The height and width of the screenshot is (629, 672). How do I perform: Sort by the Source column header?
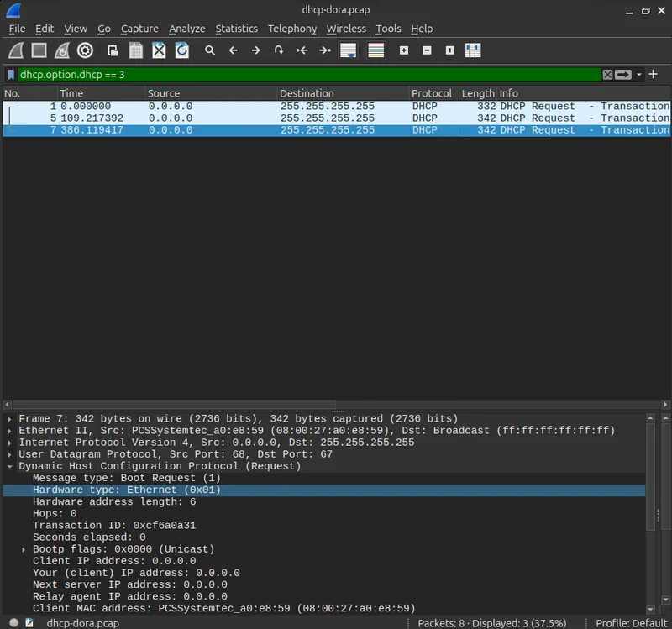click(212, 93)
